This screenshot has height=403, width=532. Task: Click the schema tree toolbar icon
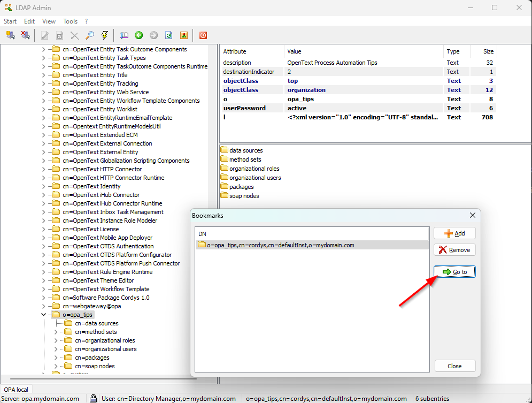tap(183, 35)
